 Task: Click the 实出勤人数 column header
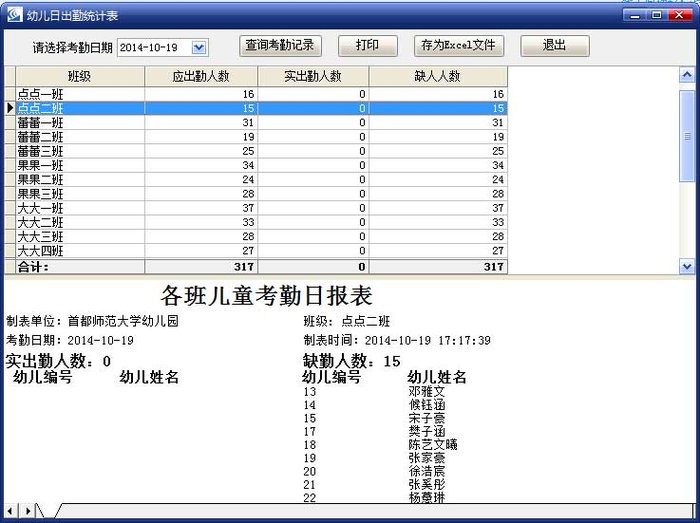[313, 76]
